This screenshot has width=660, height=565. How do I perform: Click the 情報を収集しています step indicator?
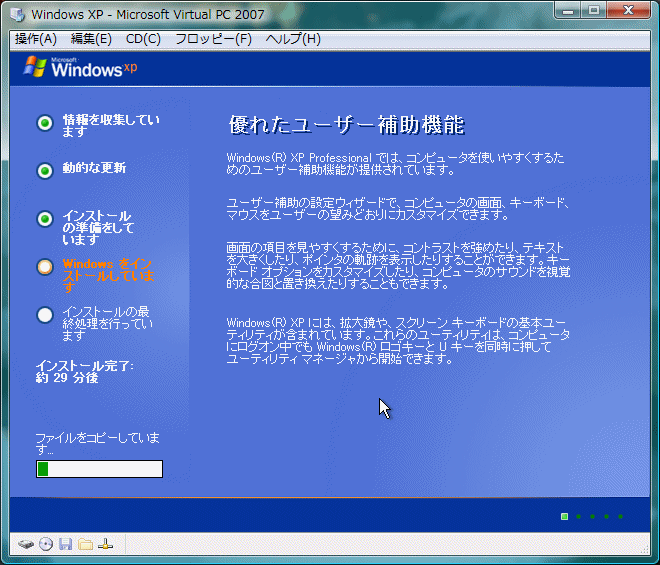click(x=45, y=123)
